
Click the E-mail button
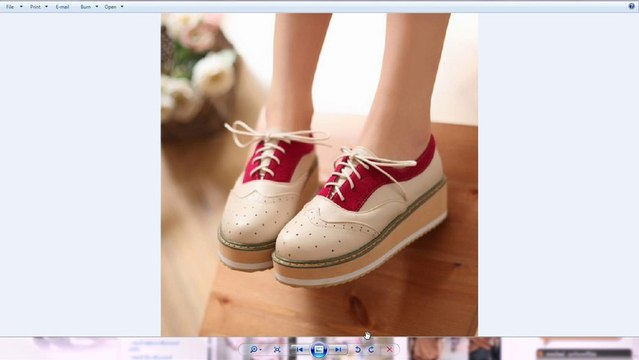pos(62,7)
